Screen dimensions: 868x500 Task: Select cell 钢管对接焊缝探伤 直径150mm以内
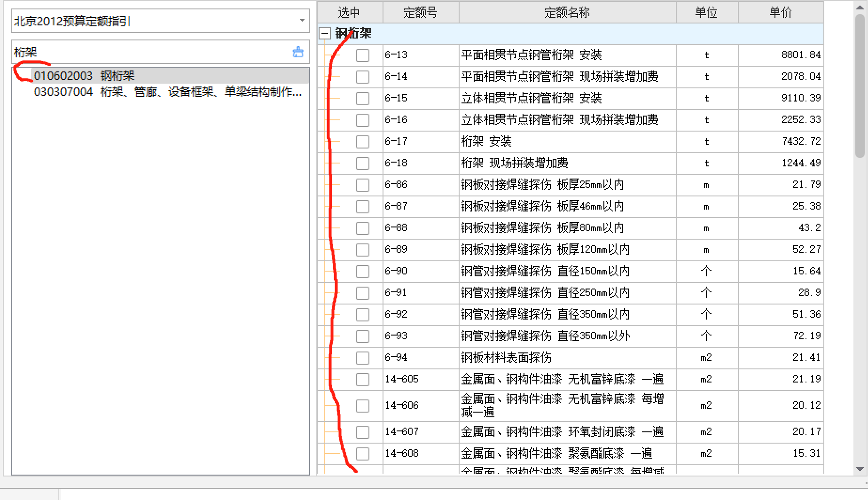tap(567, 271)
